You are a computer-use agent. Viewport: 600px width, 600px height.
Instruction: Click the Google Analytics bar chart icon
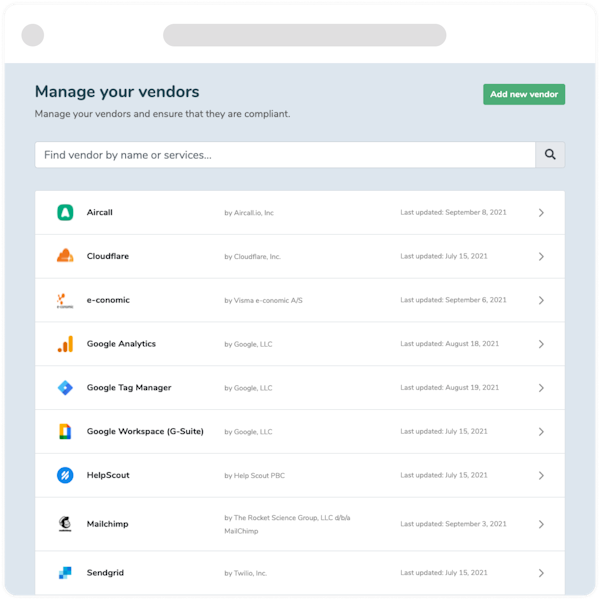[65, 344]
